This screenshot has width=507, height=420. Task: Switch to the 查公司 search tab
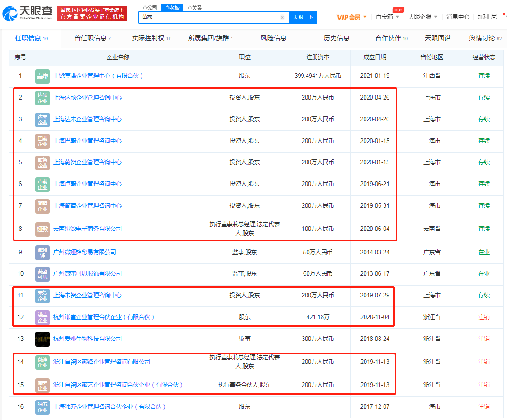(x=150, y=8)
